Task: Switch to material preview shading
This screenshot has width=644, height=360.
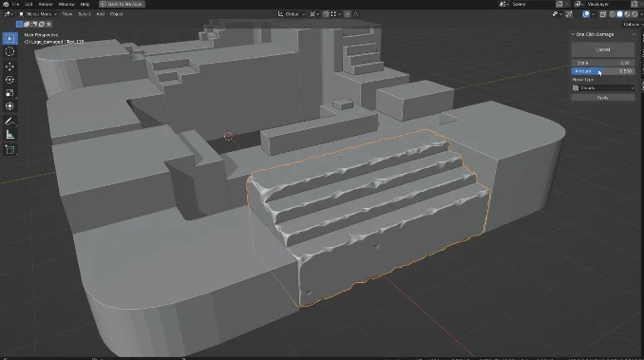Action: point(627,14)
